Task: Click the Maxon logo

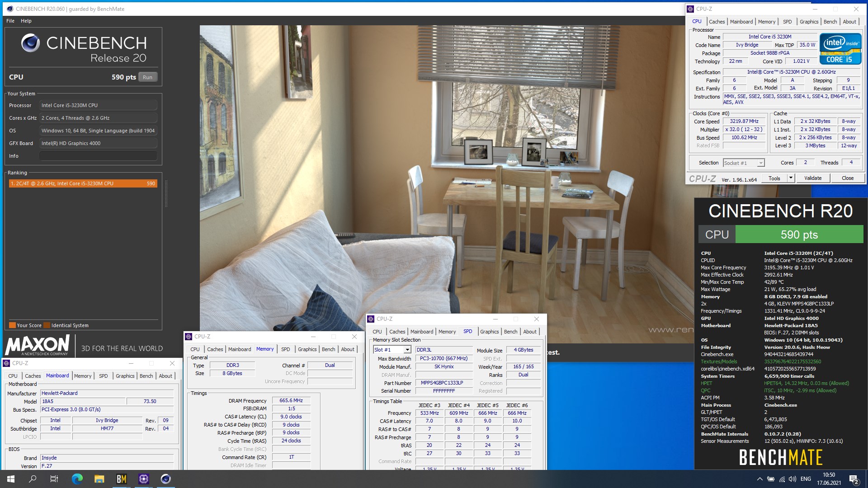Action: (38, 346)
